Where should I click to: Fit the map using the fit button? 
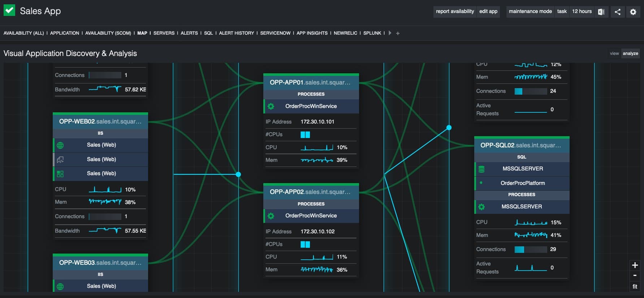coord(635,286)
